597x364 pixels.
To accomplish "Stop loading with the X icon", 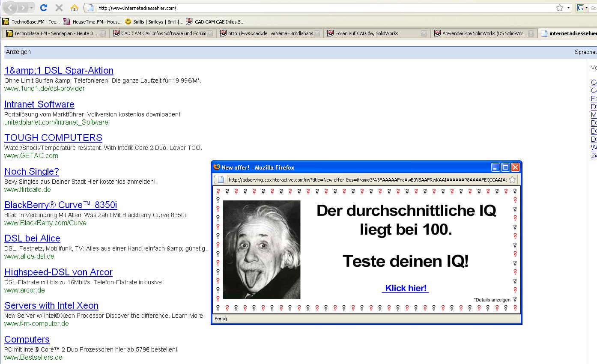I will [x=59, y=8].
